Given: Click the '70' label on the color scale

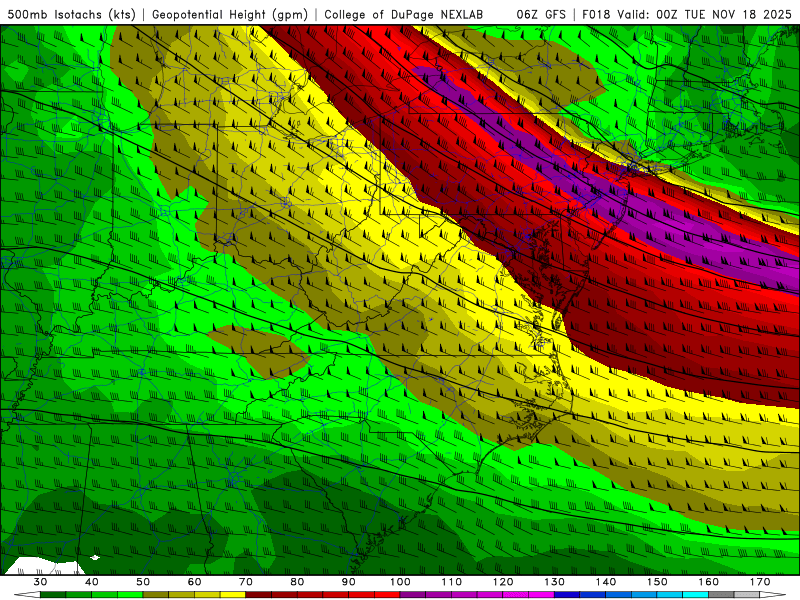Looking at the screenshot, I should (245, 582).
